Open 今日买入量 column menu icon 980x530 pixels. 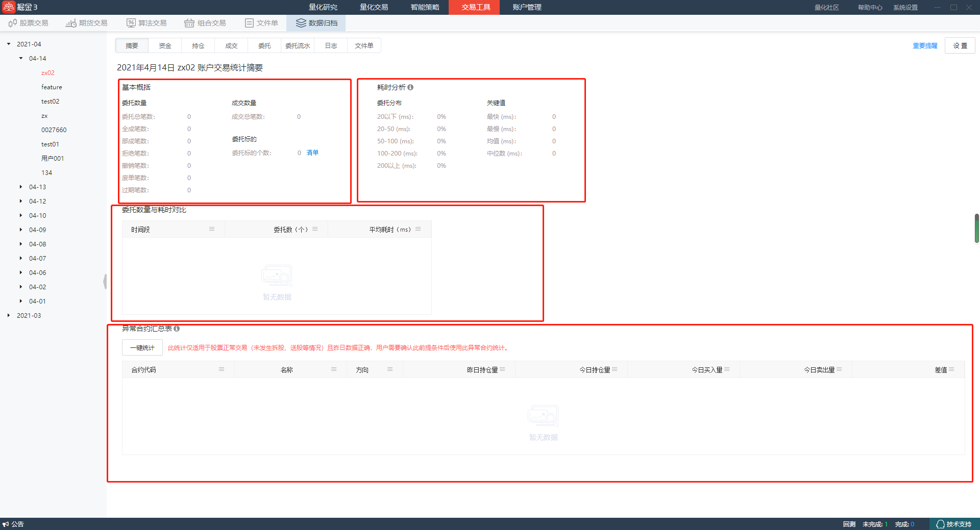[x=727, y=369]
